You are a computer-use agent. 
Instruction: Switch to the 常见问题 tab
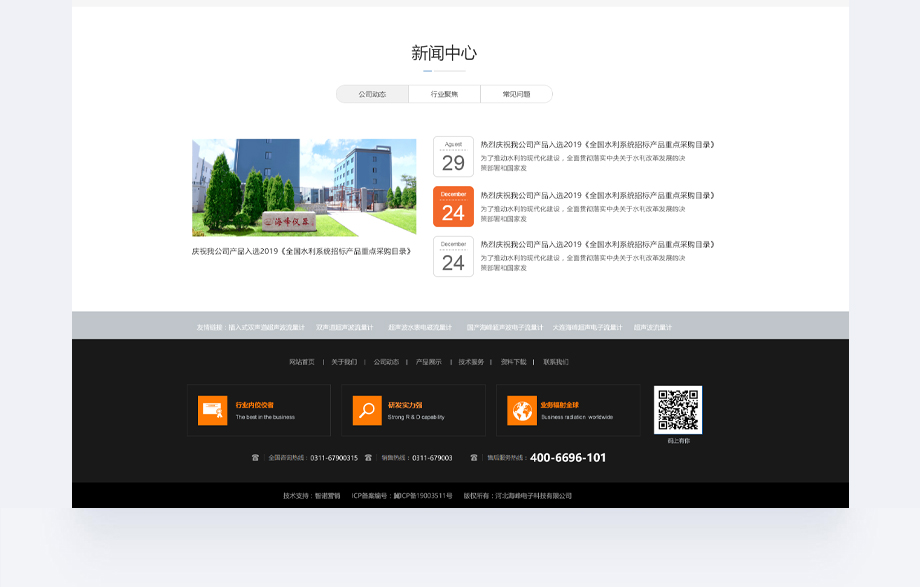point(516,94)
